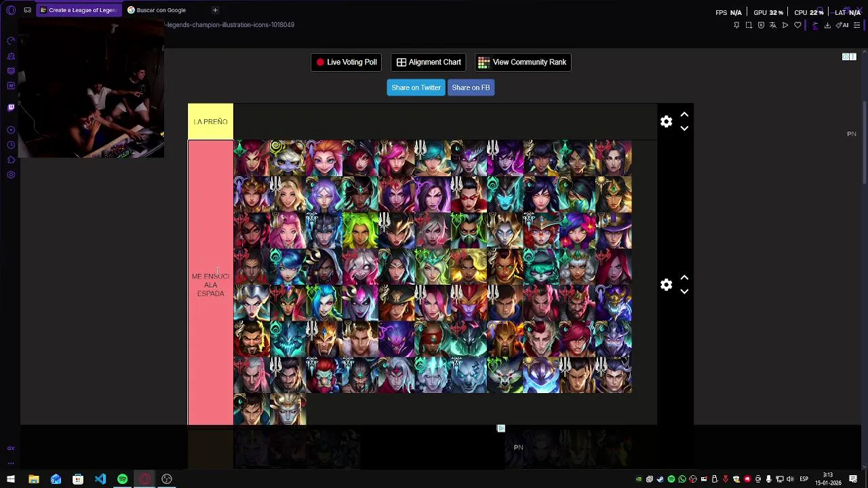Move ME ENSUCI ALA ESPADA row up
Screen dimensions: 868x488
click(684, 278)
